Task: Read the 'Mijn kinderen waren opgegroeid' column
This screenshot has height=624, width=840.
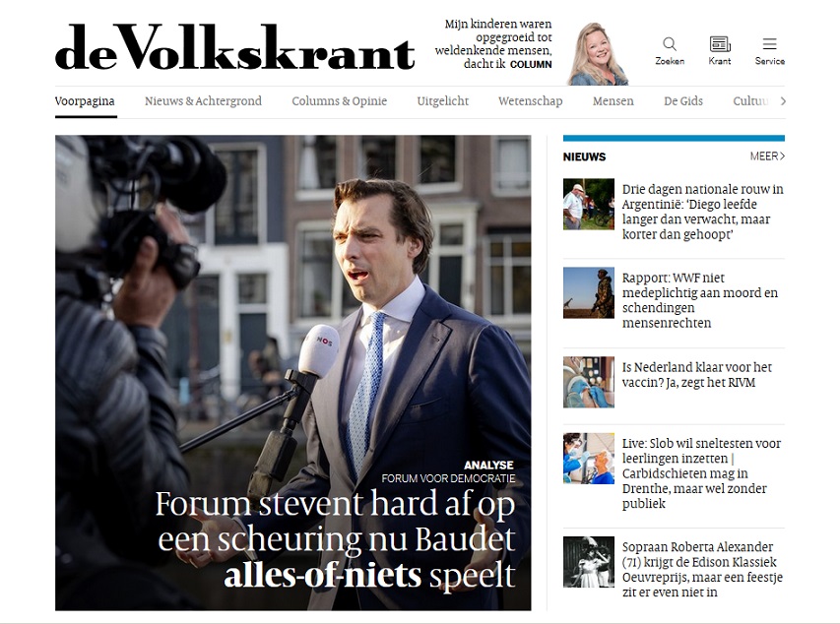Action: coord(493,44)
